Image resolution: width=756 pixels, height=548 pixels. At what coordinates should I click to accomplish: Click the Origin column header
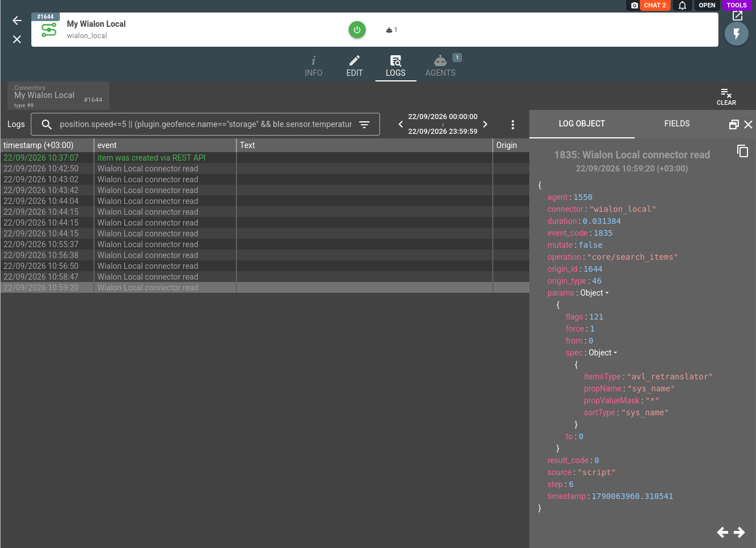point(511,145)
